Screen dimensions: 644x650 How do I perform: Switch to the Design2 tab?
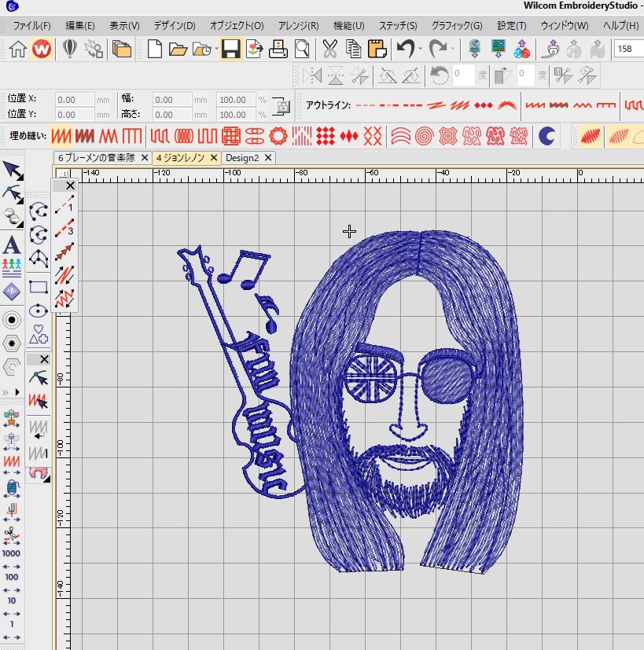pyautogui.click(x=242, y=158)
